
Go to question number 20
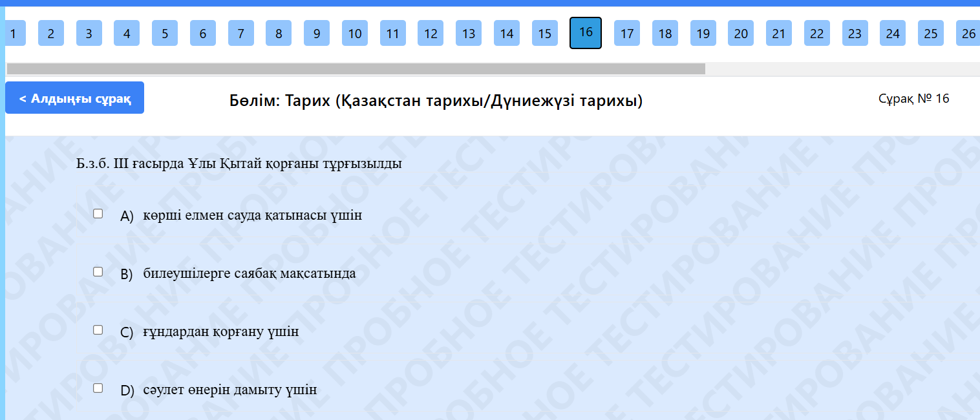point(741,33)
